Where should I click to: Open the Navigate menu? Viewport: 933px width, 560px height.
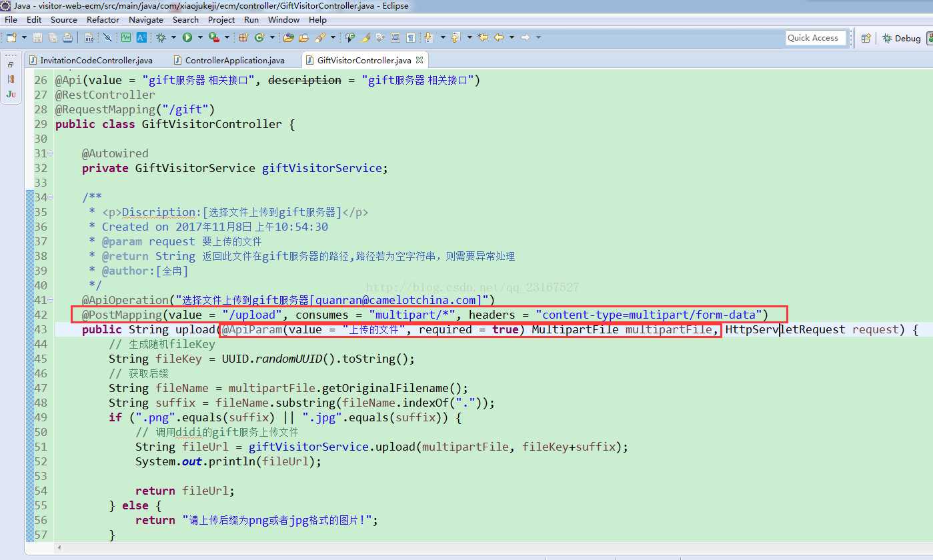click(x=146, y=19)
